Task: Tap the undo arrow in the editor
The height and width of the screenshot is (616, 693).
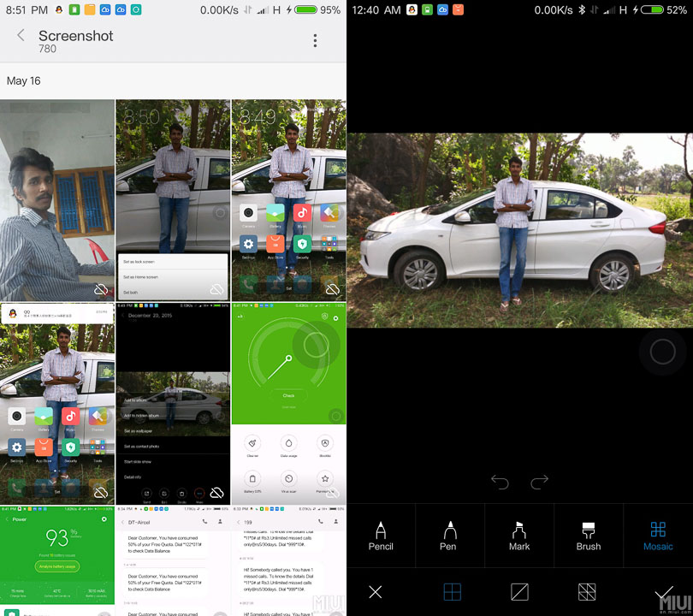Action: [500, 482]
